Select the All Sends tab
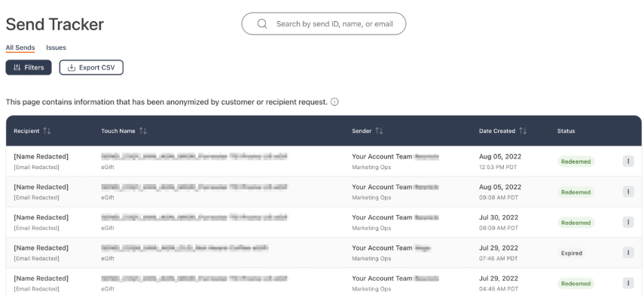The width and height of the screenshot is (644, 298). (x=20, y=48)
